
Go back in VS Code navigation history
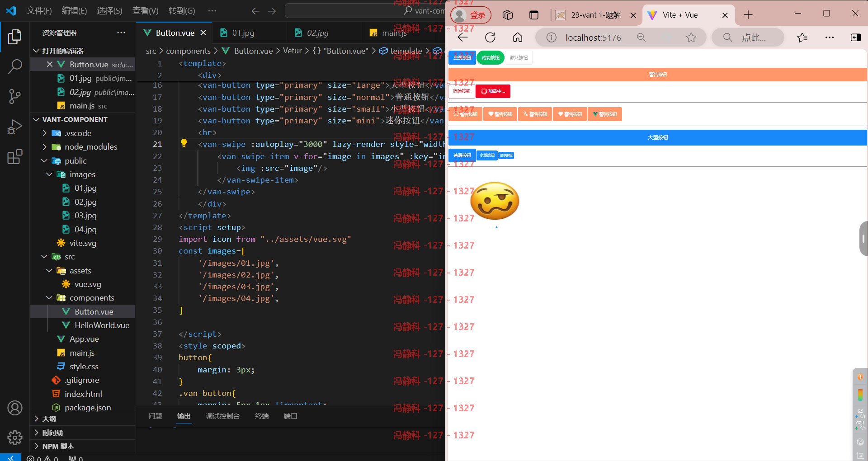click(x=255, y=11)
